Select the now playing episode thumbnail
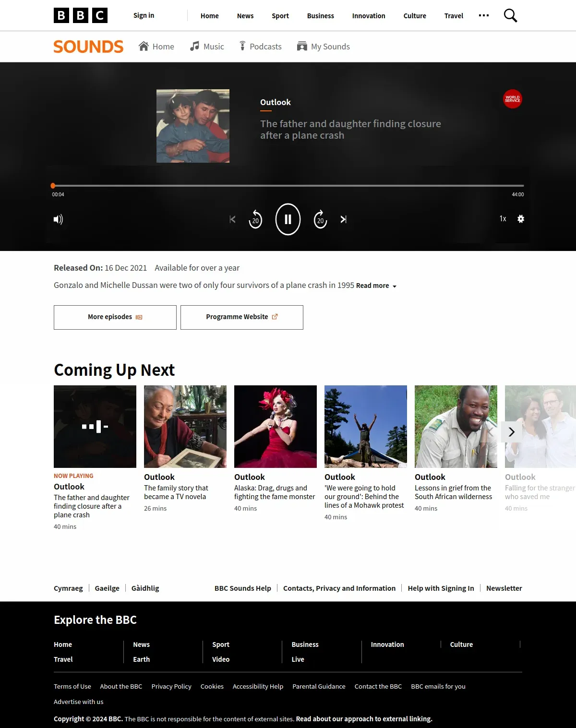The width and height of the screenshot is (576, 728). (x=95, y=427)
